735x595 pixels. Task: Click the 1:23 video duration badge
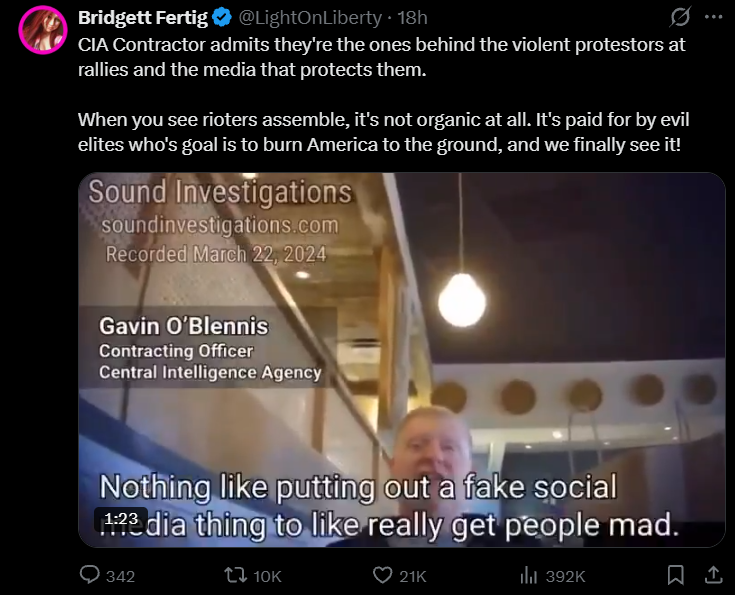coord(121,519)
